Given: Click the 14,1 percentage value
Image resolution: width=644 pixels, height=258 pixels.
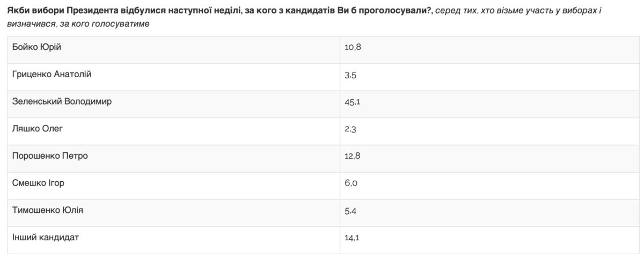Looking at the screenshot, I should pos(352,238).
